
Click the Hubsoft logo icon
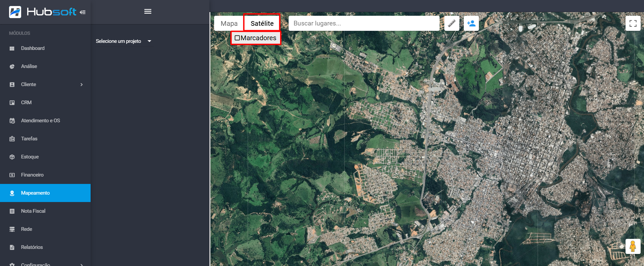point(15,12)
